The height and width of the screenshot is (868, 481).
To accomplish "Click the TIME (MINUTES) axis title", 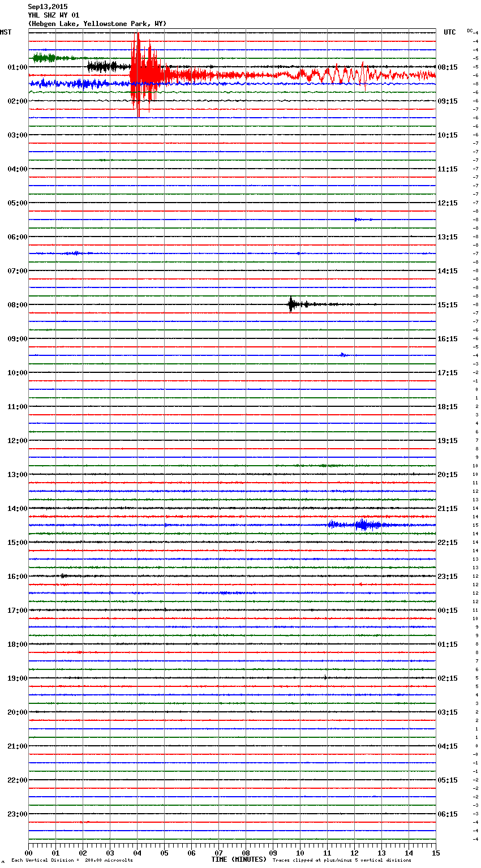I will tap(239, 860).
